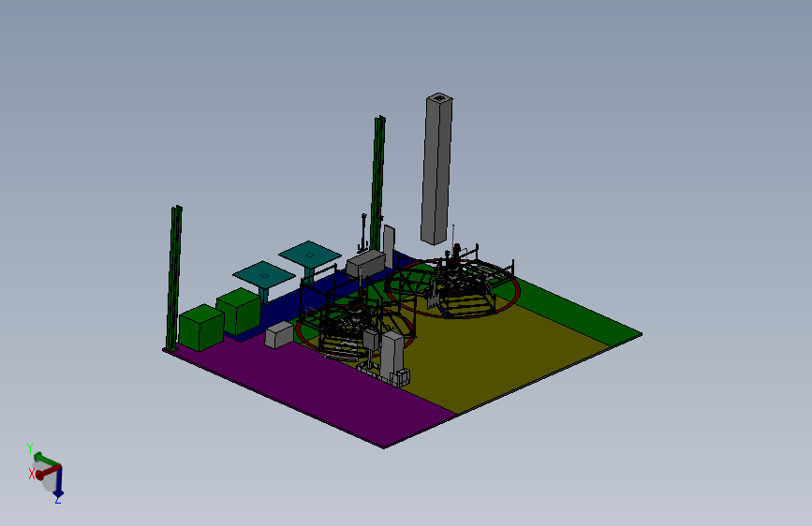This screenshot has width=812, height=526.
Task: Select the red X axis of the triad
Action: tap(47, 472)
